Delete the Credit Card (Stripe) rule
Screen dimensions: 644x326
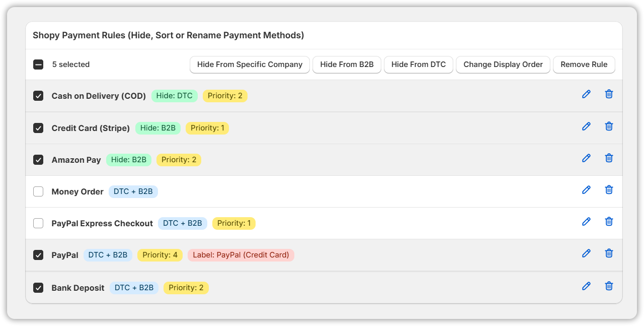click(609, 126)
